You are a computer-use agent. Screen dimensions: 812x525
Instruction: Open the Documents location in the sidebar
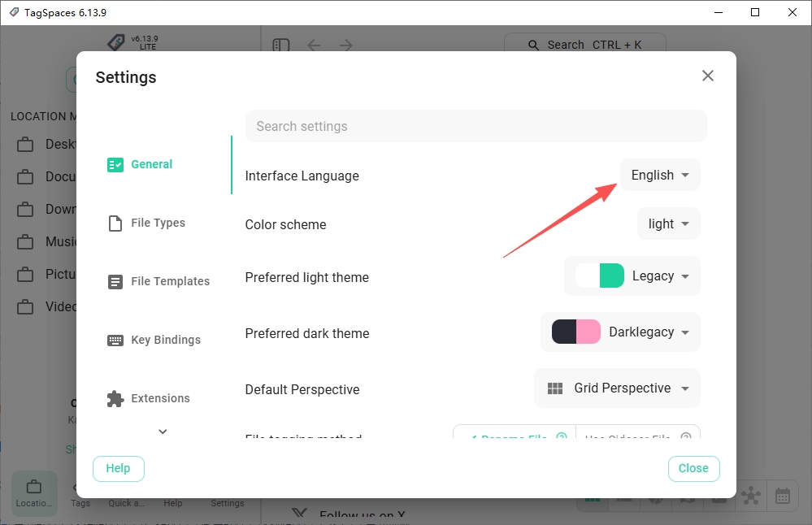tap(44, 176)
